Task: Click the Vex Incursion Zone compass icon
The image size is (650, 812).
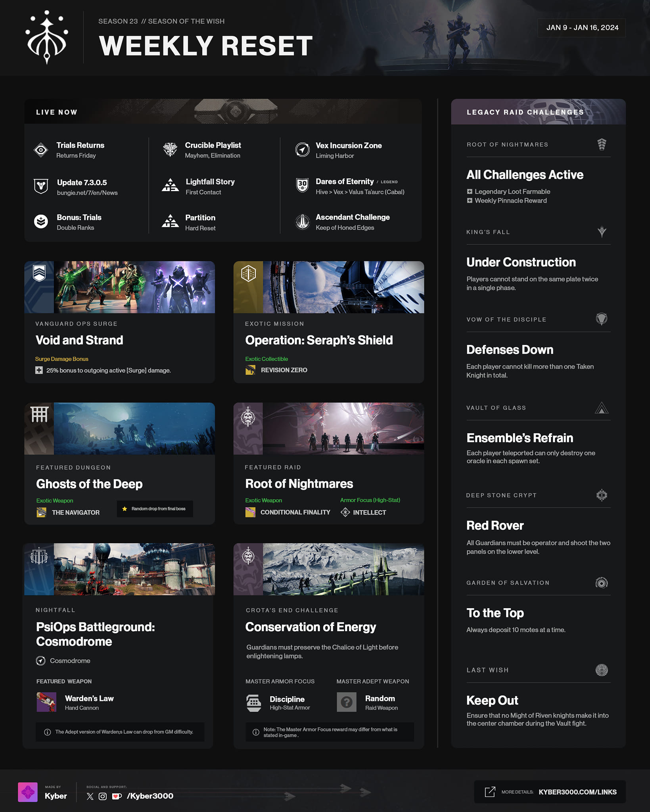Action: 302,150
